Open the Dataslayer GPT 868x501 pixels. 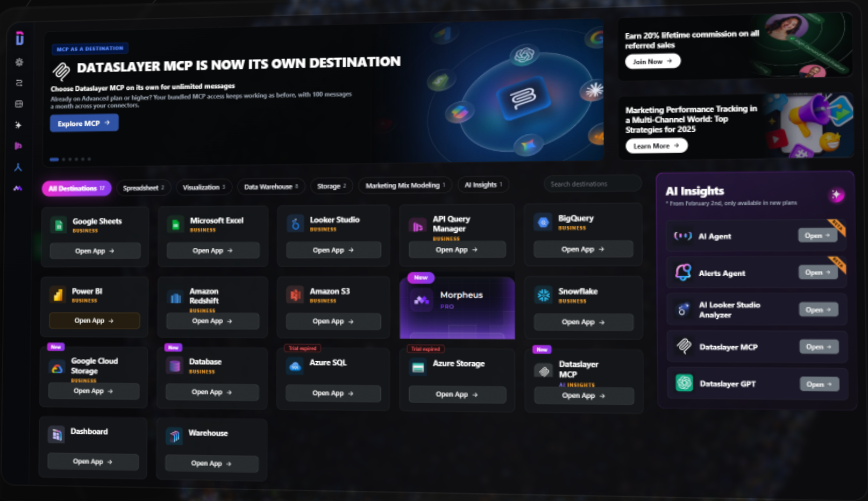tap(820, 384)
